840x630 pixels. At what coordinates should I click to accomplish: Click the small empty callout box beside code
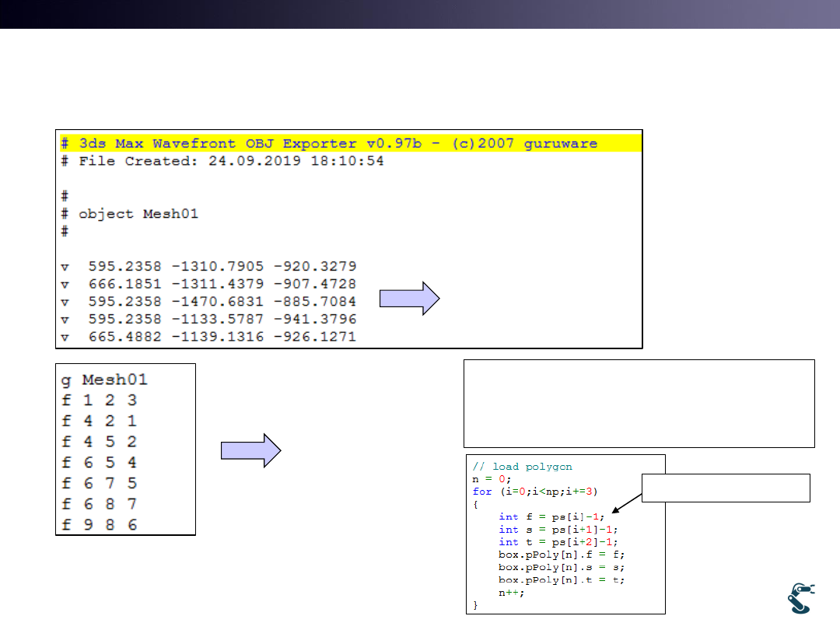[726, 488]
